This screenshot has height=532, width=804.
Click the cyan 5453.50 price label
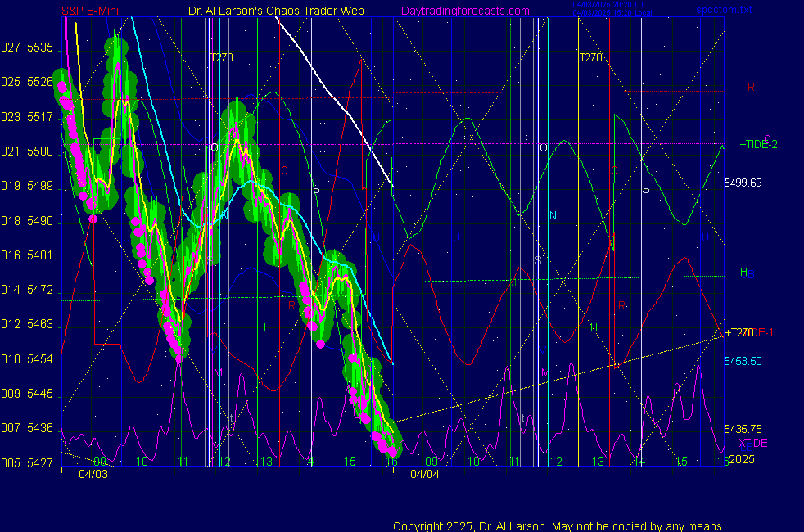pyautogui.click(x=743, y=361)
